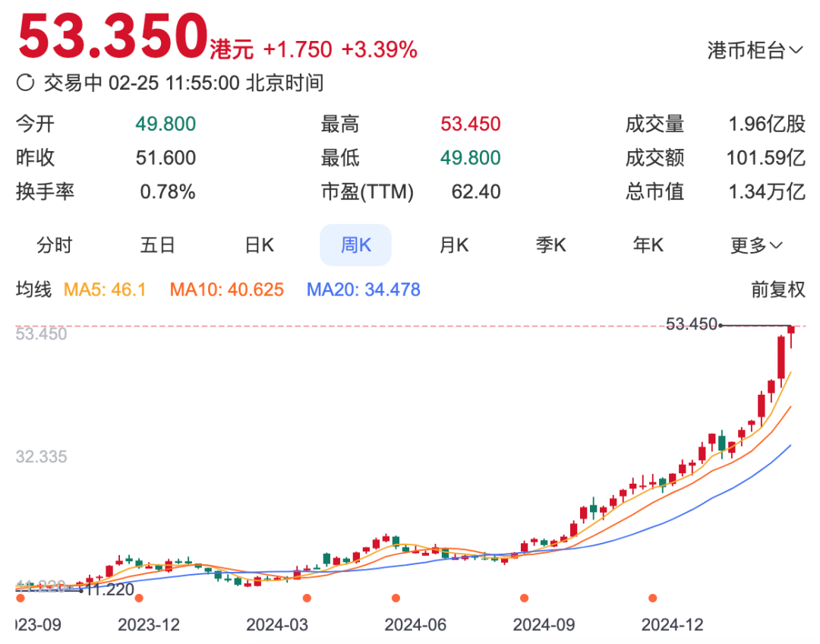Click the orange event dot near 2024-09
This screenshot has width=820, height=644.
pyautogui.click(x=524, y=598)
